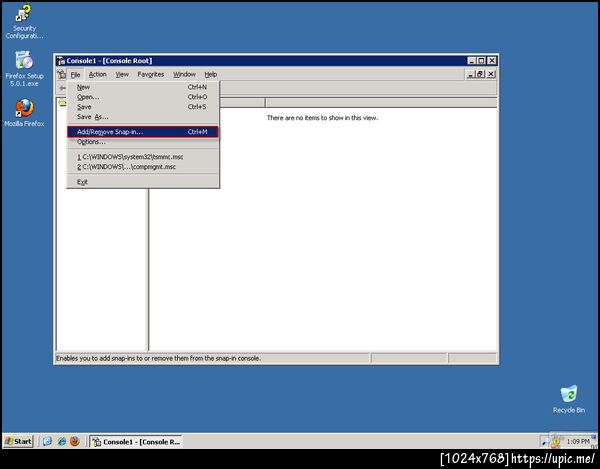Click the status bar snap-in description text

158,358
